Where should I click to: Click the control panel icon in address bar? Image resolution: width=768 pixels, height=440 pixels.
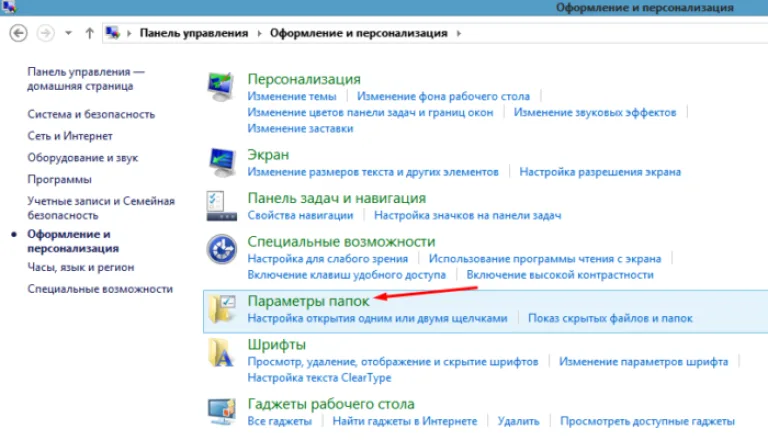113,33
